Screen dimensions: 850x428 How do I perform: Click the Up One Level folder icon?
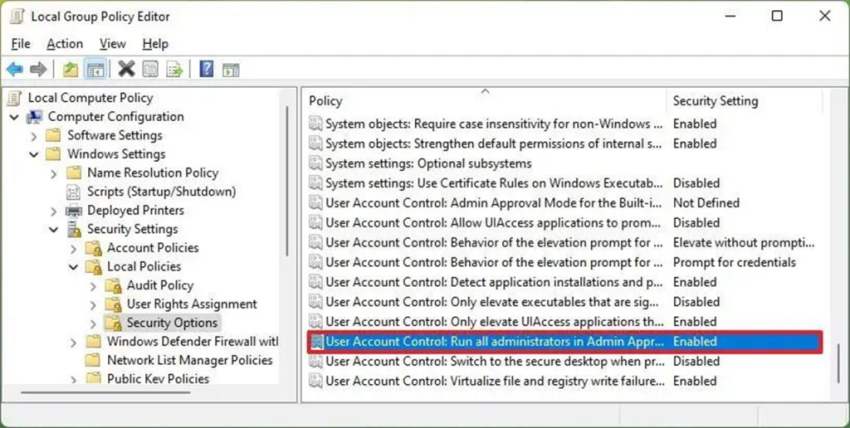(x=70, y=69)
